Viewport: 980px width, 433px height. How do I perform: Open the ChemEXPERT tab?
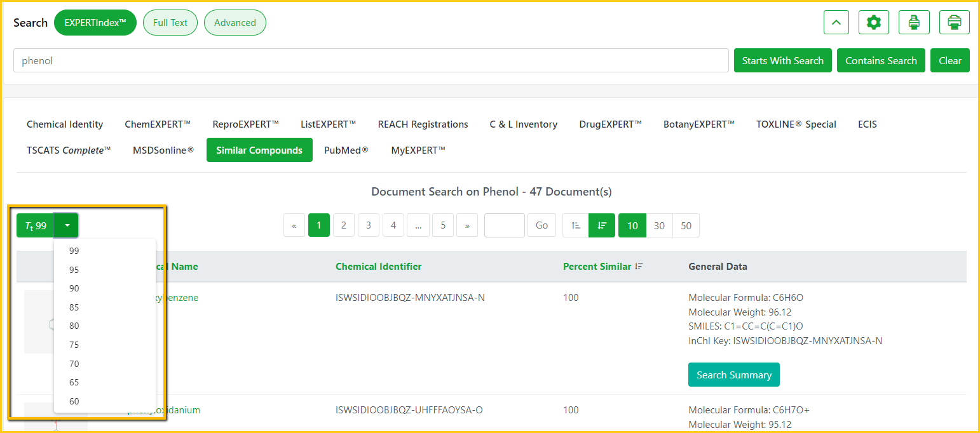click(x=158, y=124)
